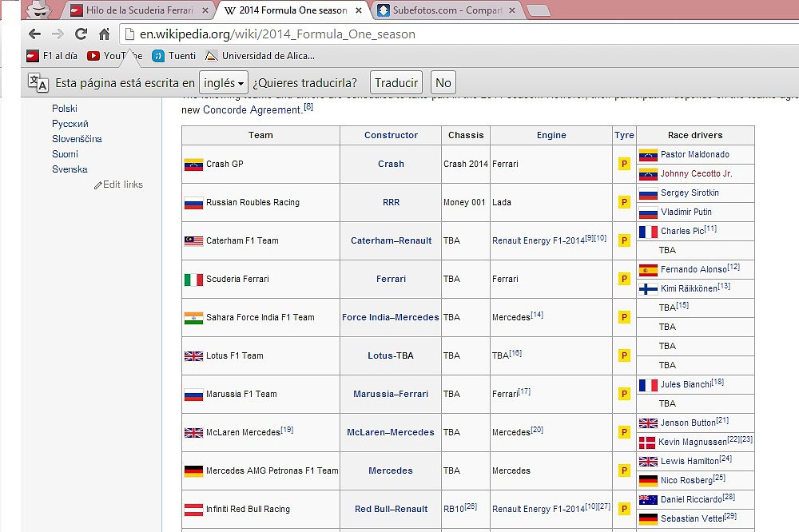Screen dimensions: 799x532
Task: Open the Force India–Mercedes constructor link
Action: click(391, 317)
